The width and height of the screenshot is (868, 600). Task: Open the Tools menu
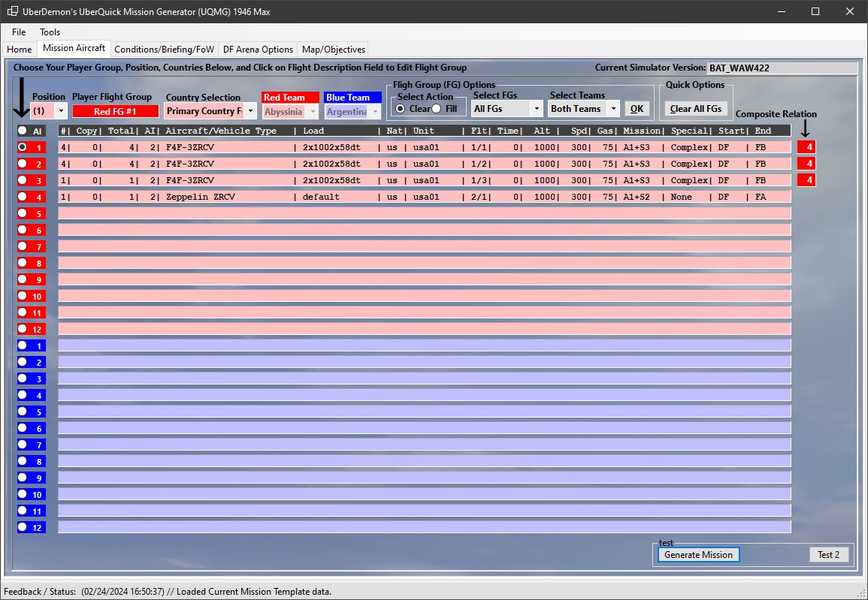[x=50, y=32]
